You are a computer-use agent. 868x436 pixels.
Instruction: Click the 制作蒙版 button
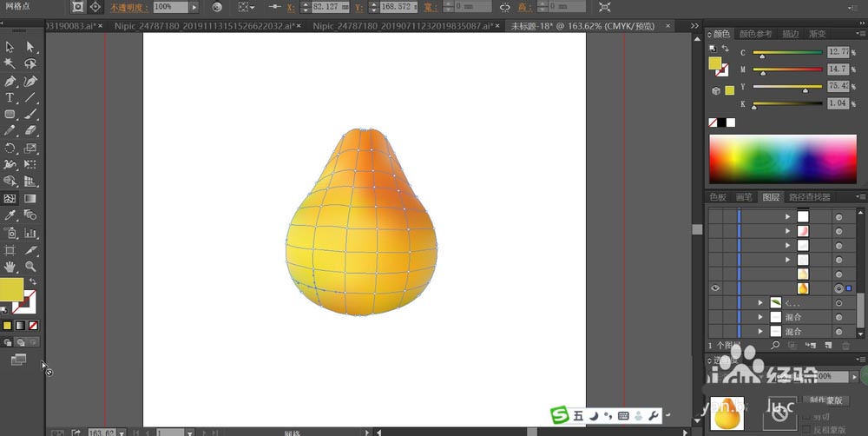(826, 400)
